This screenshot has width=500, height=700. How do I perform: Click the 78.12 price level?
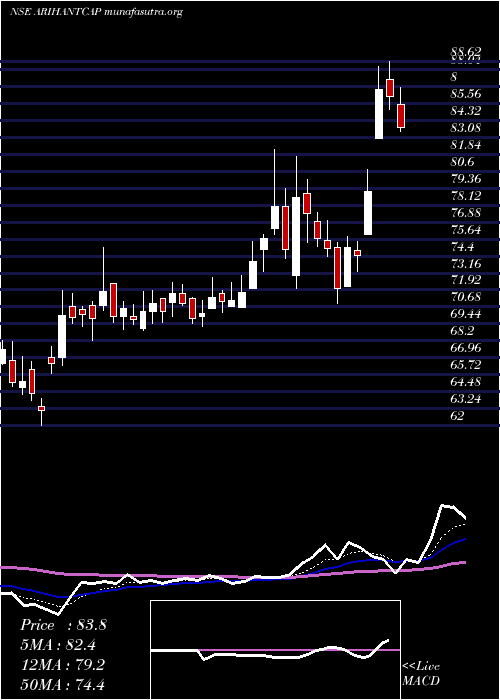point(466,196)
